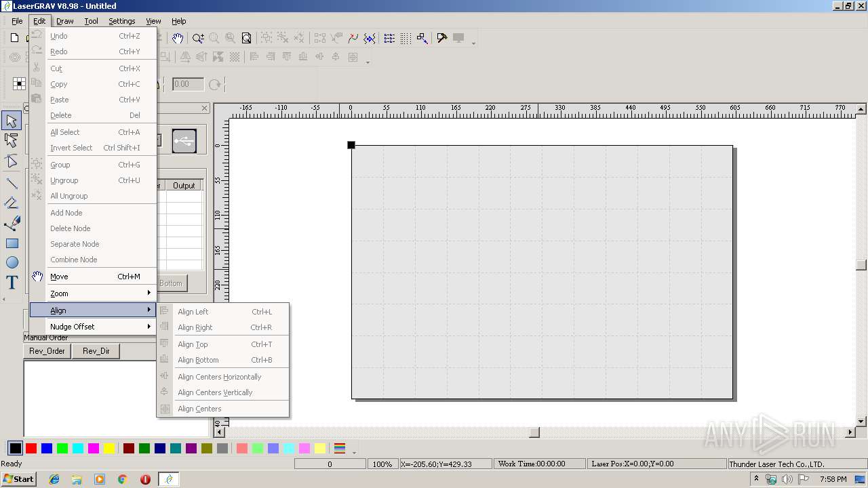Pick the bright green color swatch
Screen dimensions: 868x488
coord(62,449)
